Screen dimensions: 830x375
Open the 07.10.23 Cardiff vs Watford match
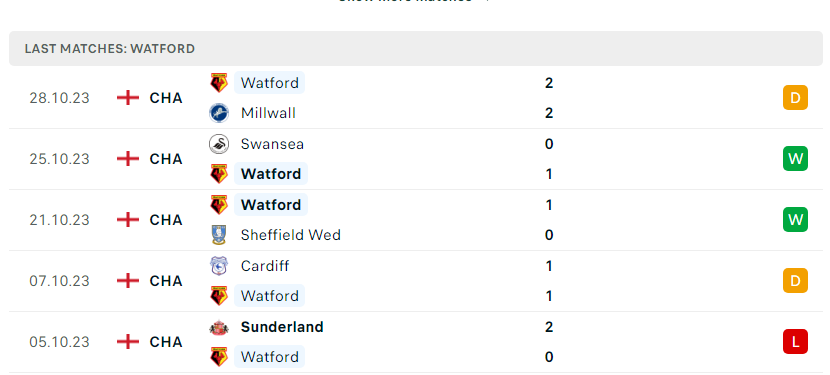pos(416,281)
